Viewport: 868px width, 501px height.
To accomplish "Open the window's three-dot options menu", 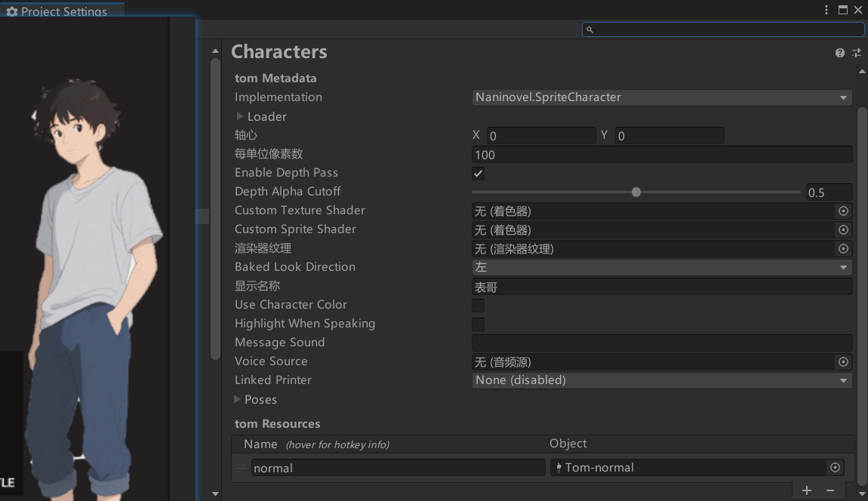I will (826, 10).
